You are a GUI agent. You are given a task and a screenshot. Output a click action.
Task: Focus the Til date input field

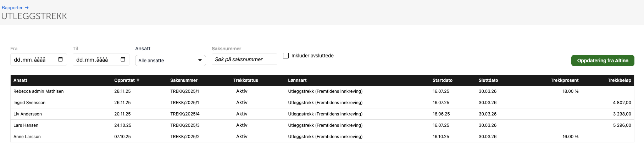[x=101, y=59]
